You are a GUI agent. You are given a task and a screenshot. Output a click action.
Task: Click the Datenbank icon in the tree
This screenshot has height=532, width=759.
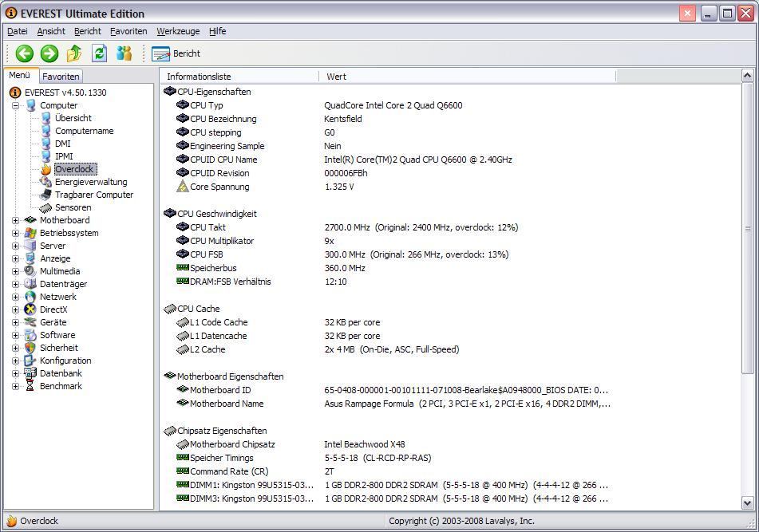[x=30, y=373]
